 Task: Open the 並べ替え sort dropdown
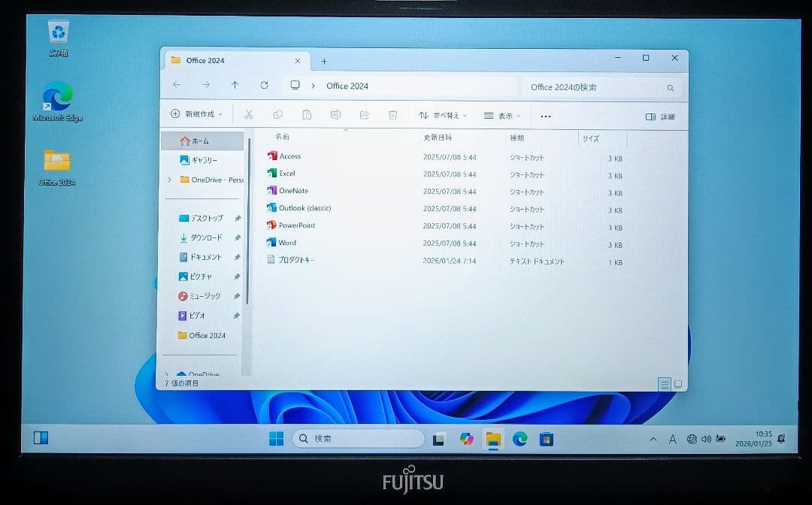point(444,115)
